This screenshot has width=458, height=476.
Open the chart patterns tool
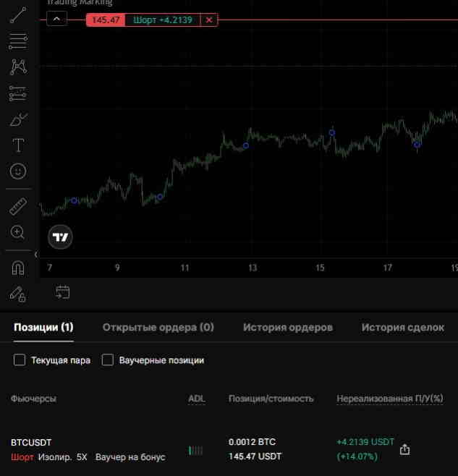(x=18, y=67)
